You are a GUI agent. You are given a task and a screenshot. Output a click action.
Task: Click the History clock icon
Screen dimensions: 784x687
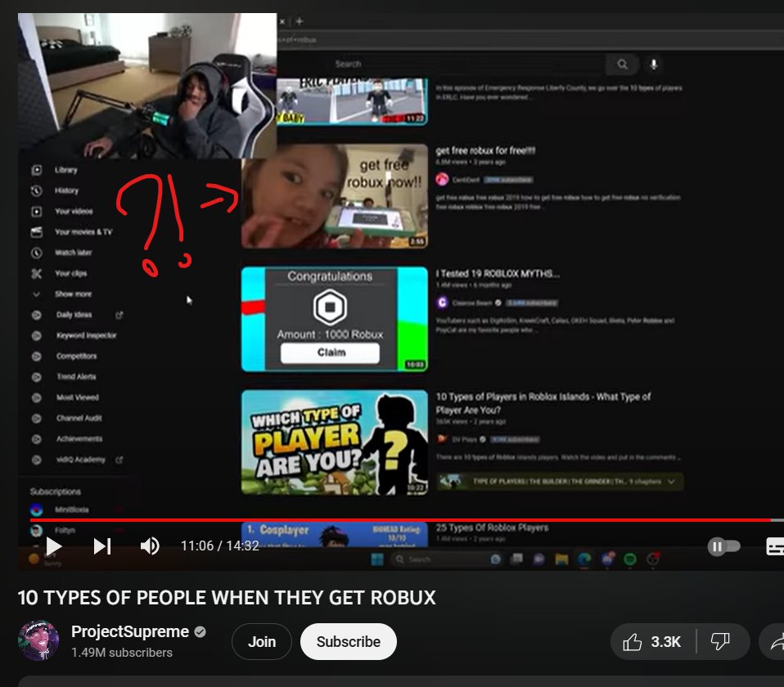coord(37,191)
